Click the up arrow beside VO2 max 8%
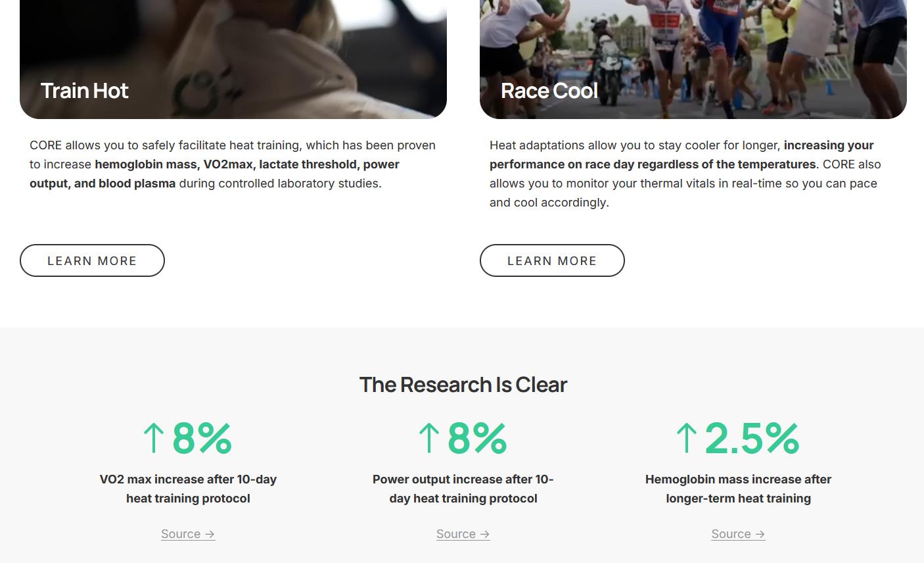This screenshot has height=563, width=924. coord(154,438)
